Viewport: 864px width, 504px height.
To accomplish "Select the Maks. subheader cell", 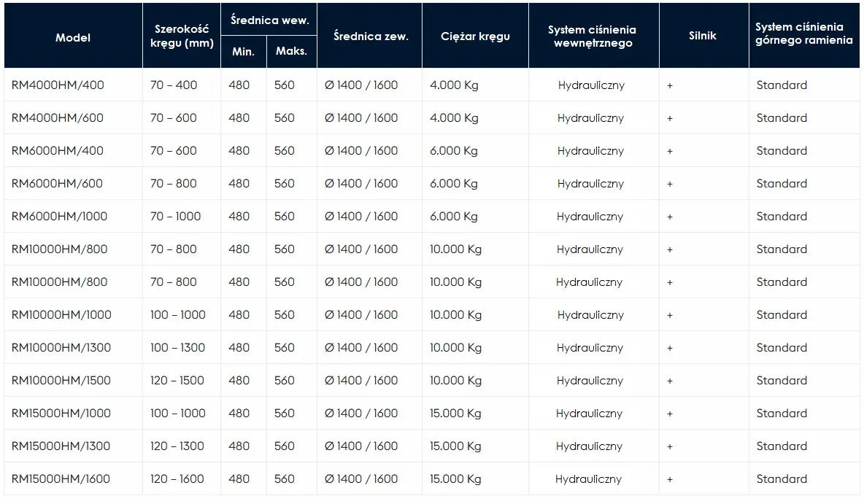I will 291,50.
